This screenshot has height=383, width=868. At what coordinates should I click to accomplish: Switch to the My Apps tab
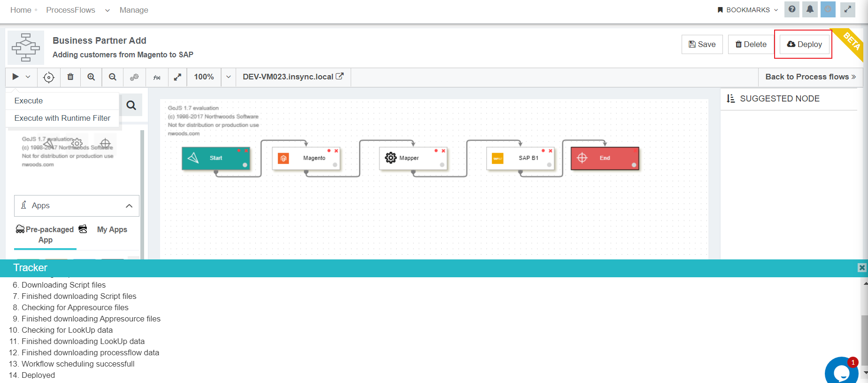(x=112, y=229)
